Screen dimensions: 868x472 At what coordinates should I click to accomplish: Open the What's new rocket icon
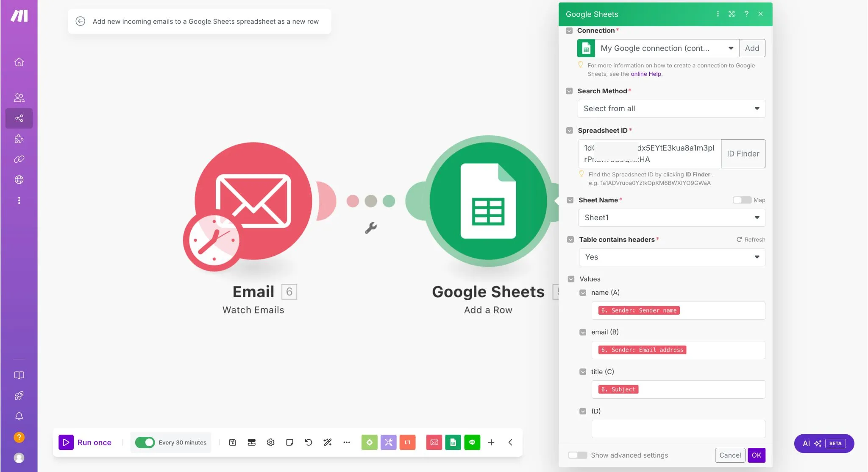click(19, 396)
